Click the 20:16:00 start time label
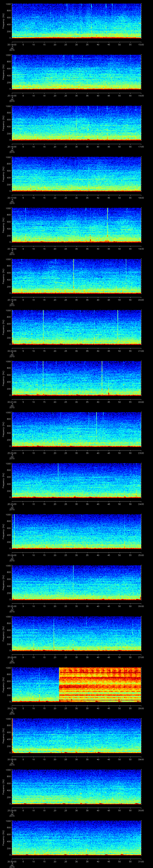Viewport: 153px width, 868px height. (x=12, y=147)
